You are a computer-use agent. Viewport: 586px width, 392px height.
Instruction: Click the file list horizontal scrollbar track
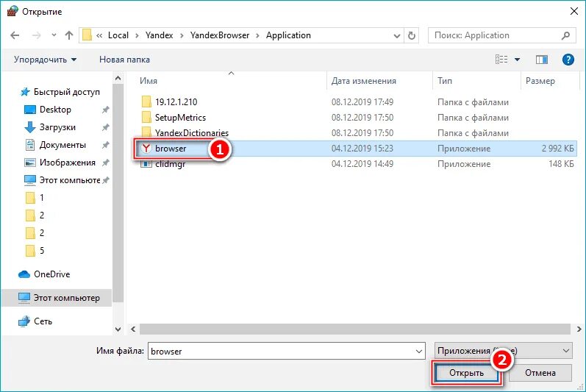[355, 329]
